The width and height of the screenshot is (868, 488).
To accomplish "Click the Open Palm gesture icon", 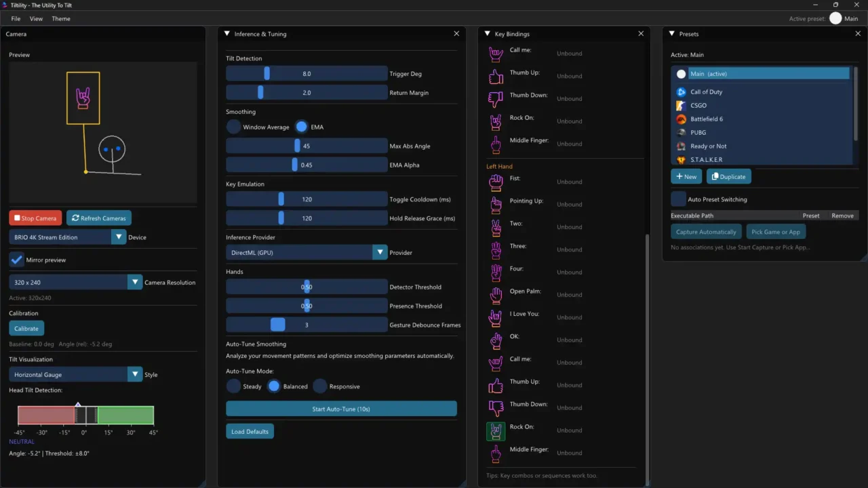I will click(x=496, y=294).
